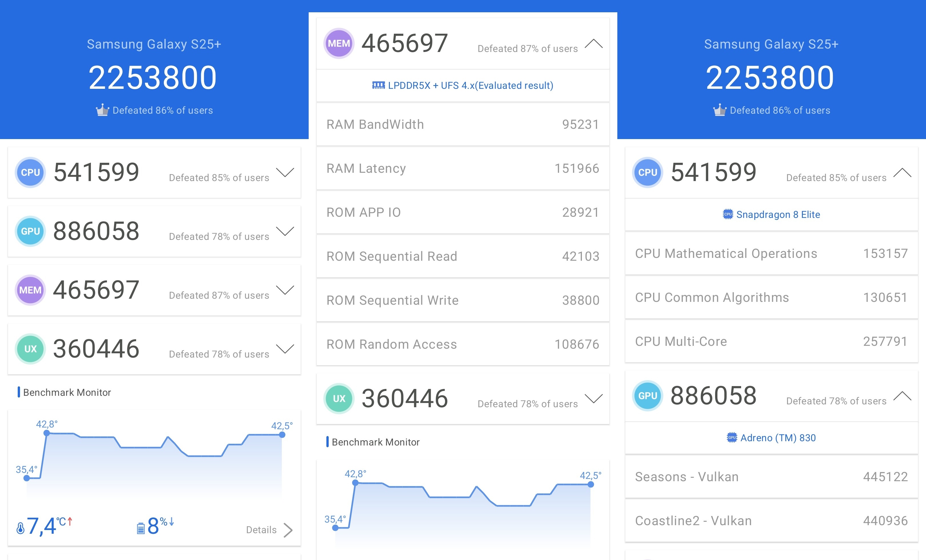The width and height of the screenshot is (926, 560).
Task: Click the GPU badge icon in right panel
Action: (648, 396)
